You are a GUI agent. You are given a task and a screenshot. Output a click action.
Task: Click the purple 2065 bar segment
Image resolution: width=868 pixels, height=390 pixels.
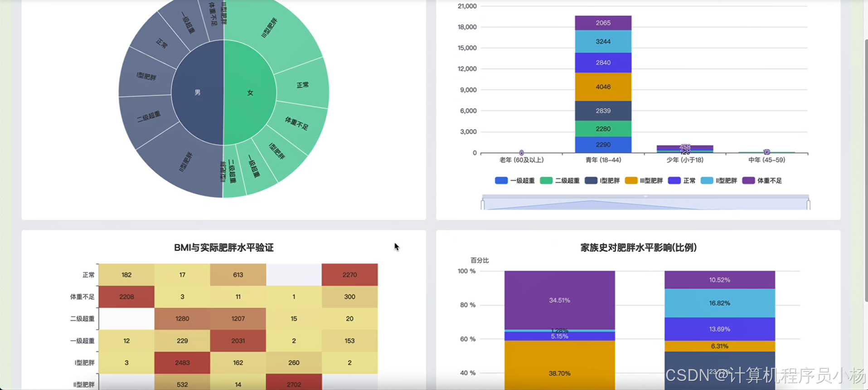point(603,23)
